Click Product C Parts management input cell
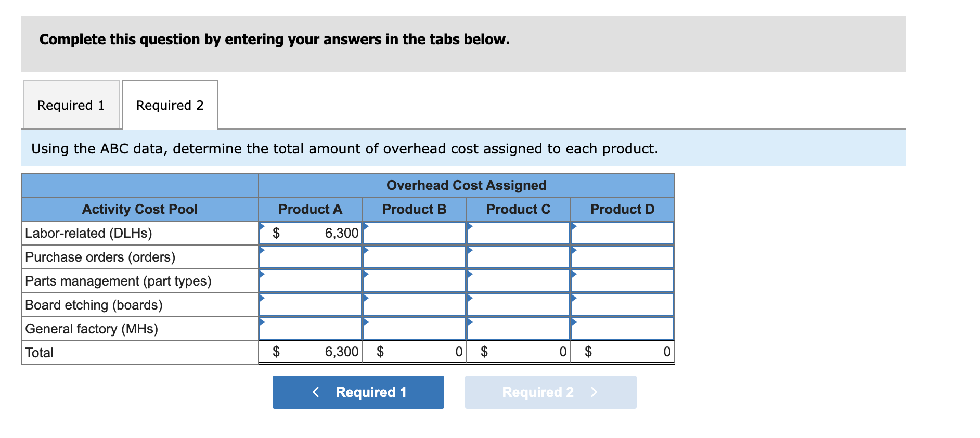This screenshot has width=980, height=438. tap(519, 280)
